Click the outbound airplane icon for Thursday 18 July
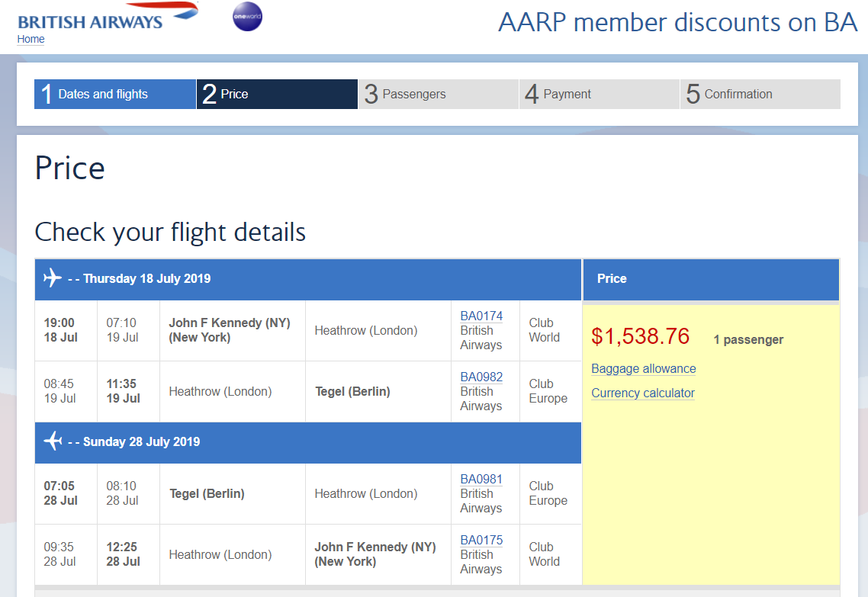The width and height of the screenshot is (868, 597). click(52, 278)
